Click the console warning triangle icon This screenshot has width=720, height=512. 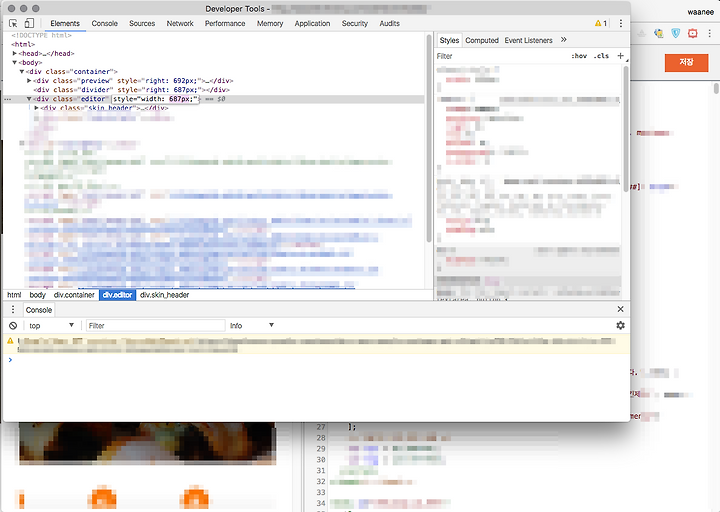[10, 341]
